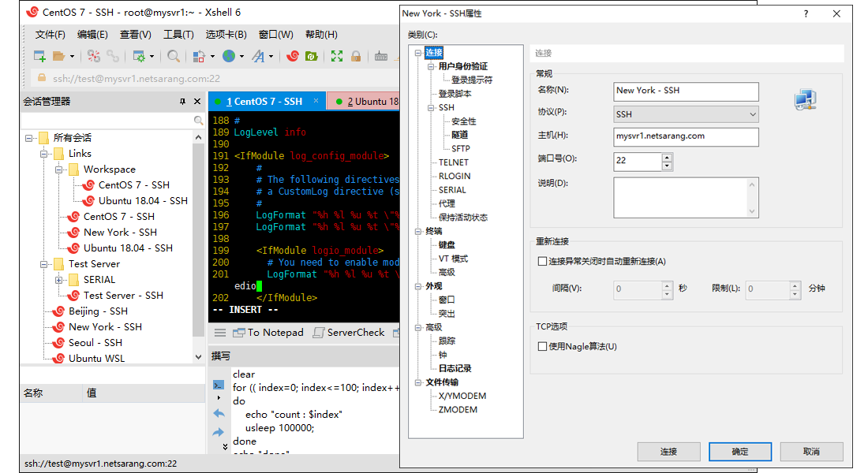Open the protocol dropdown showing SSH
Image resolution: width=868 pixels, height=473 pixels.
[x=754, y=114]
